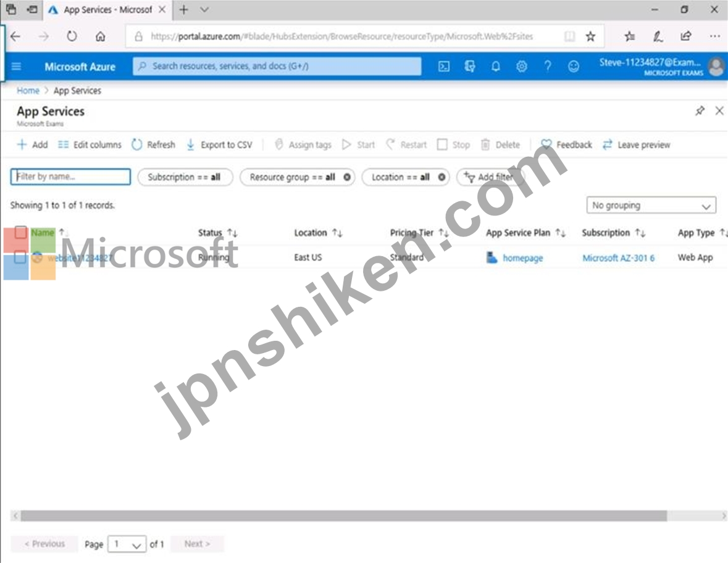
Task: Pin the App Services blade
Action: 700,111
